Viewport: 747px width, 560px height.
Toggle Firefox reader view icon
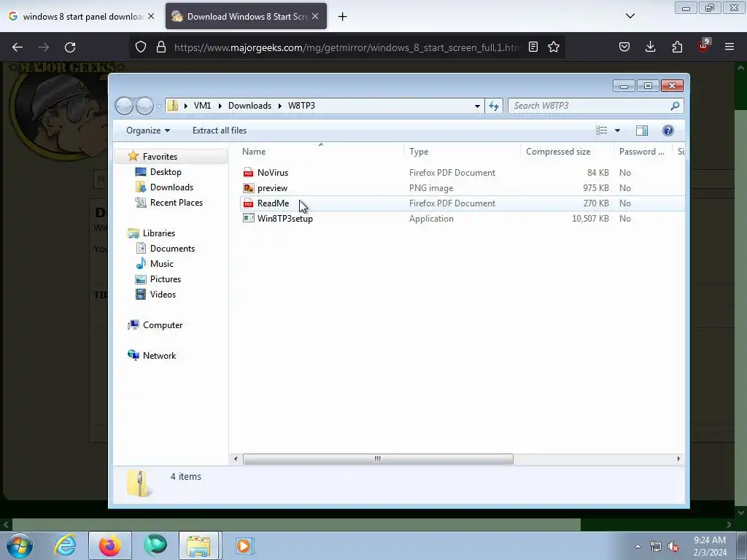click(533, 47)
